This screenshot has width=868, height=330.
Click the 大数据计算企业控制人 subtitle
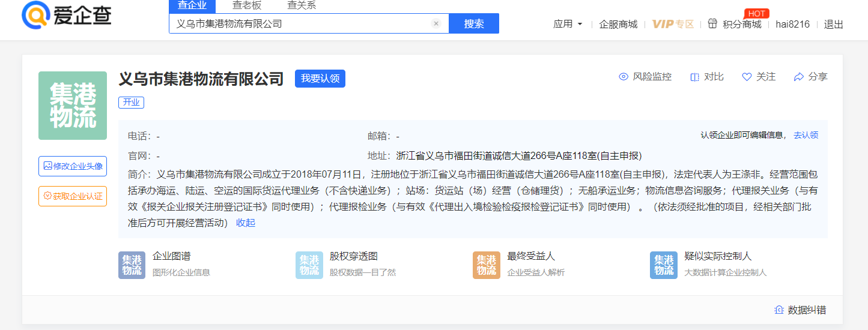click(x=726, y=272)
